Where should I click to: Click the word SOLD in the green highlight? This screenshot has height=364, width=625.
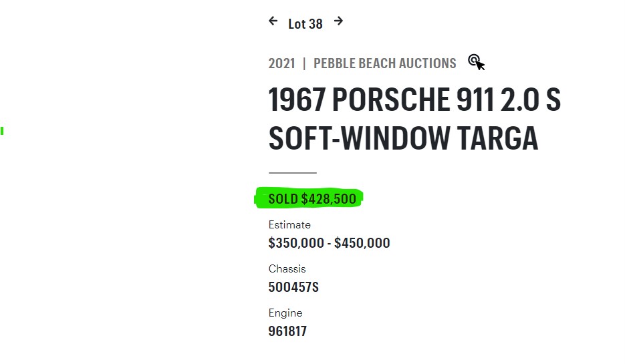click(x=283, y=198)
